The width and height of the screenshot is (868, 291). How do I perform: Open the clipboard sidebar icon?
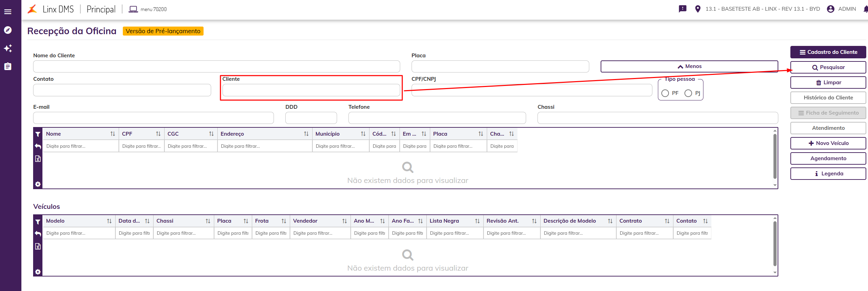(x=8, y=66)
